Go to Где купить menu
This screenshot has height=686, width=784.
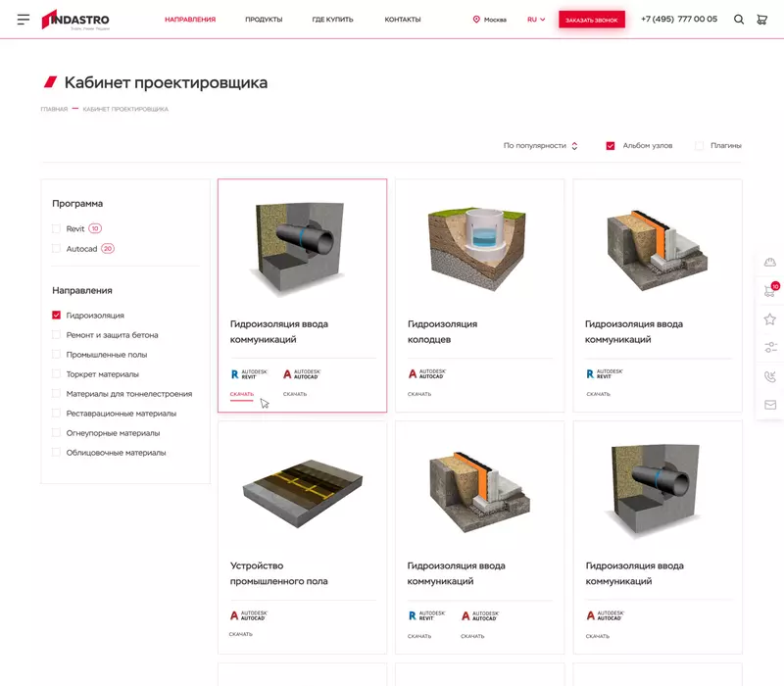click(x=332, y=20)
